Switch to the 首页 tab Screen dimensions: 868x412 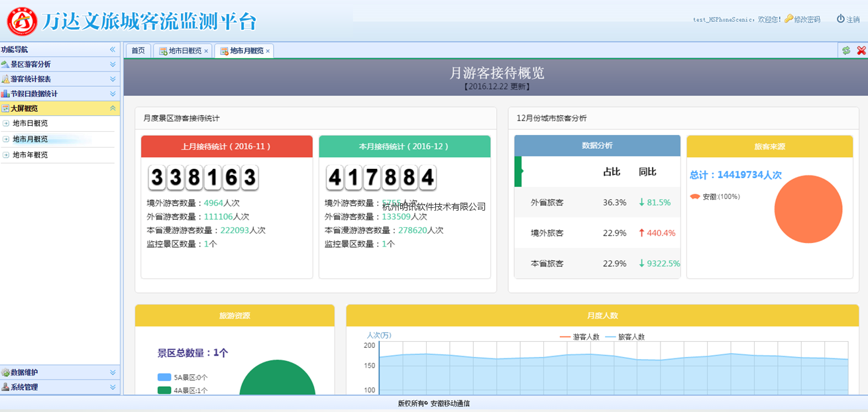(138, 51)
